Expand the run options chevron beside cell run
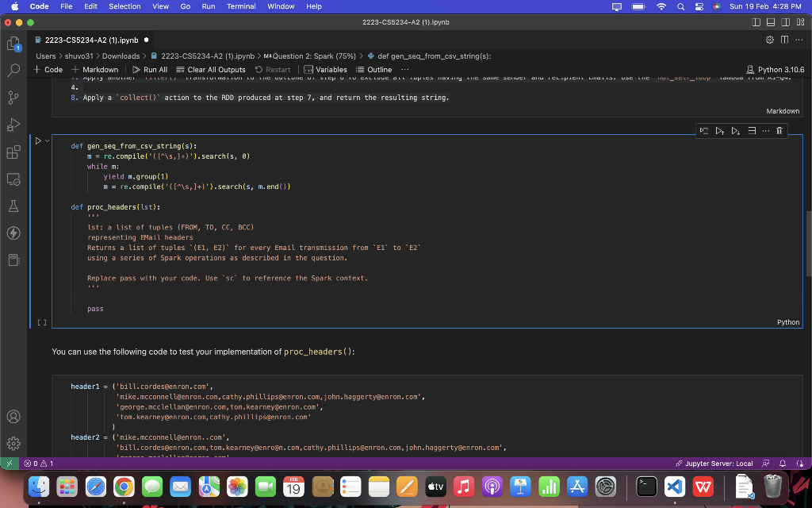This screenshot has width=812, height=508. 47,140
